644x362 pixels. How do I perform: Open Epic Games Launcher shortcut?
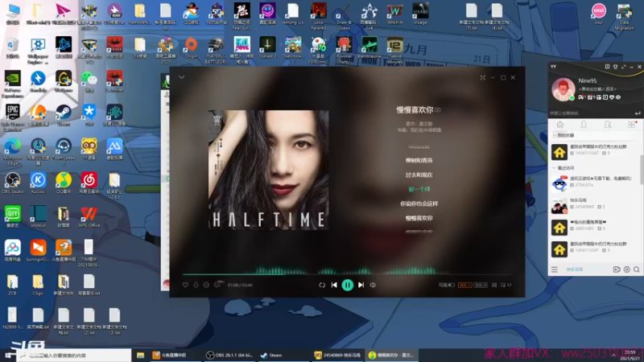tap(13, 117)
